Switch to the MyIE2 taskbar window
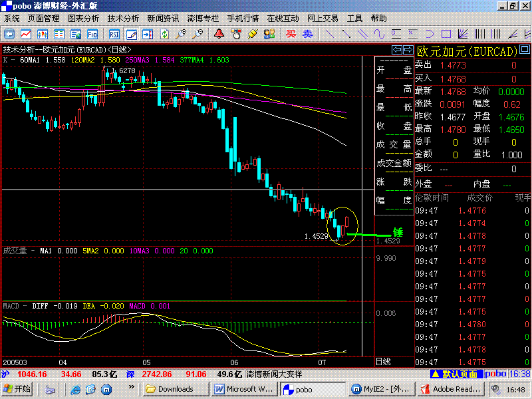 point(382,389)
